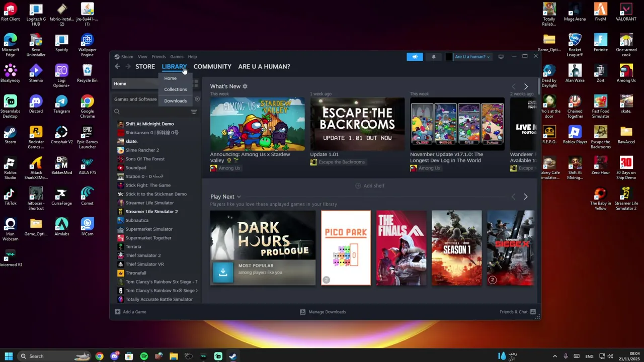This screenshot has width=644, height=362.
Task: Open the ARE U A HUMAN? profile tab
Action: pos(264,66)
